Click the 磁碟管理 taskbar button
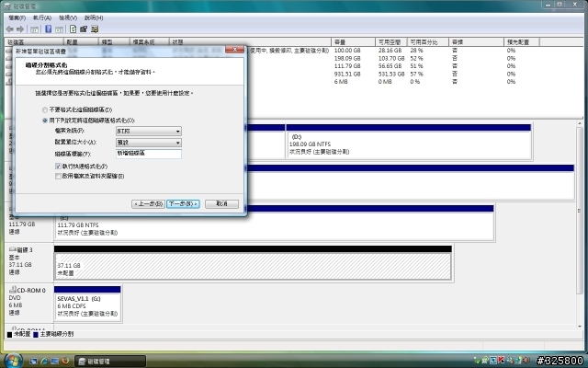 click(x=110, y=362)
